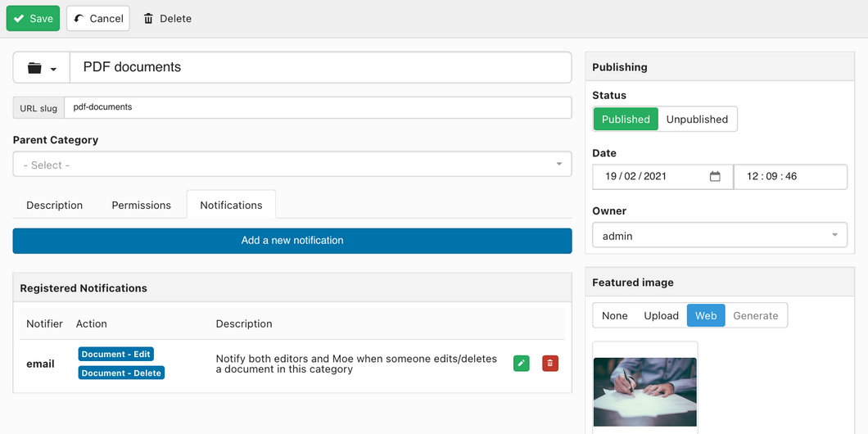Click Add a new notification button
Image resolution: width=868 pixels, height=434 pixels.
(x=292, y=241)
